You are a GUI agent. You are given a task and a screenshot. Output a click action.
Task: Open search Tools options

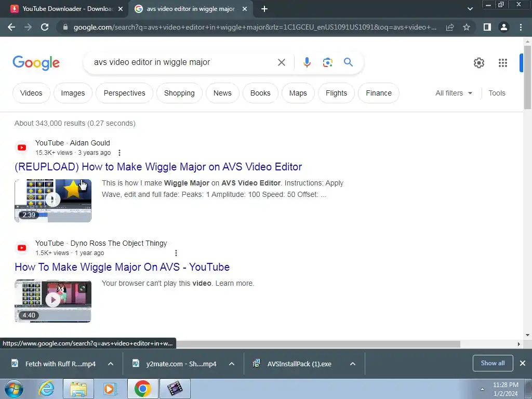pos(497,93)
